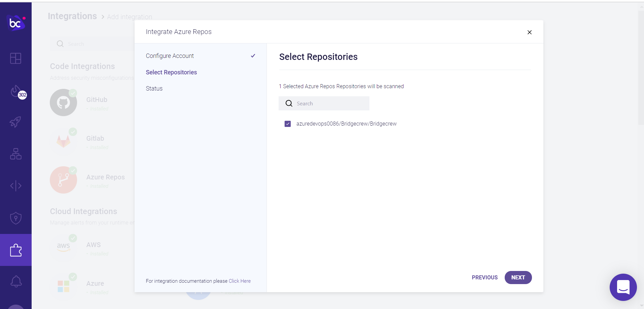Click the shield keyhole icon in sidebar
Viewport: 644px width, 309px height.
coord(16,218)
